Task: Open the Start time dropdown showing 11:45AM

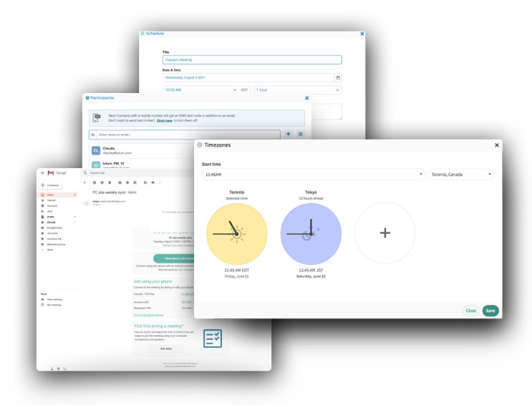Action: pyautogui.click(x=313, y=175)
